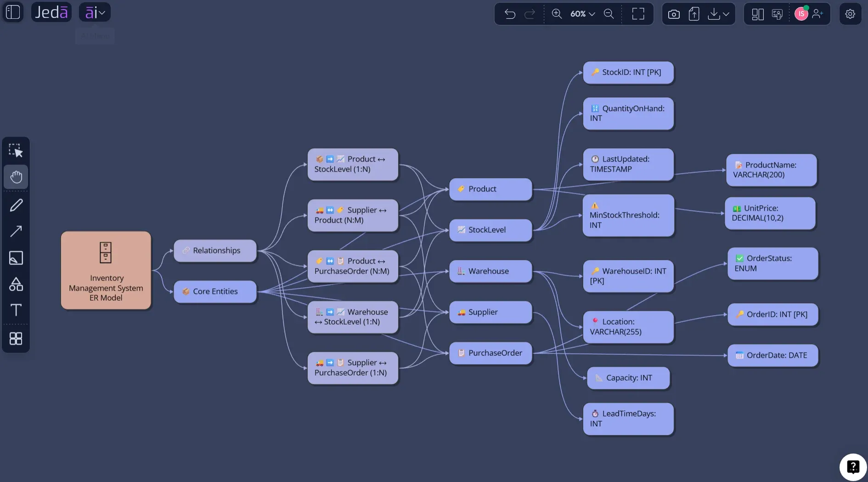Viewport: 868px width, 482px height.
Task: Open the image gallery icon
Action: click(777, 14)
